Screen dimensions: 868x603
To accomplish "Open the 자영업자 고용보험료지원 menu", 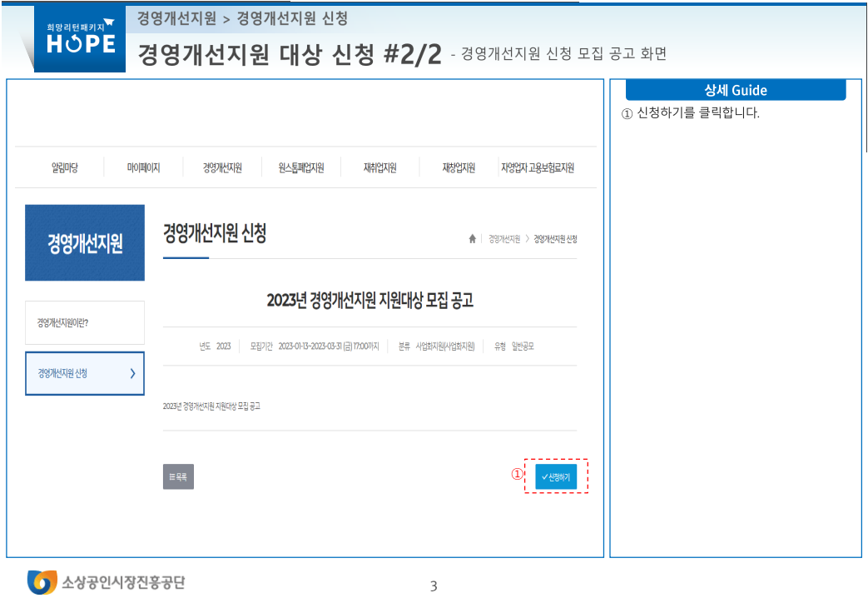I will point(539,167).
